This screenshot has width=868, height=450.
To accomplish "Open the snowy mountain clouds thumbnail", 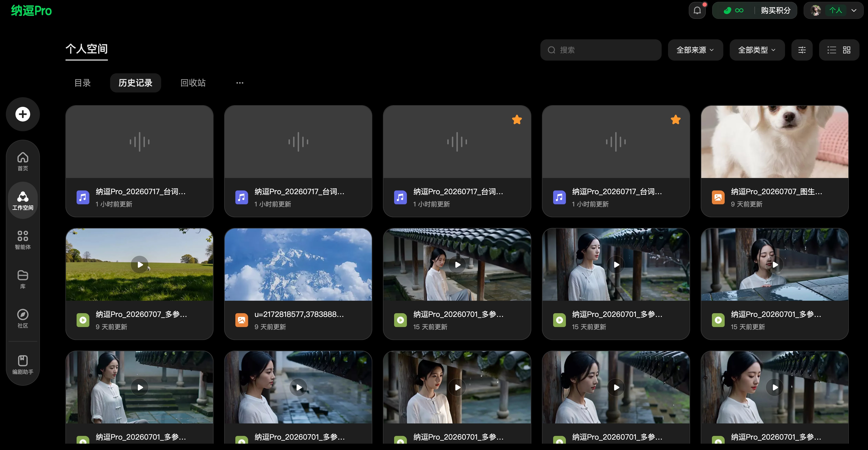I will click(x=298, y=265).
